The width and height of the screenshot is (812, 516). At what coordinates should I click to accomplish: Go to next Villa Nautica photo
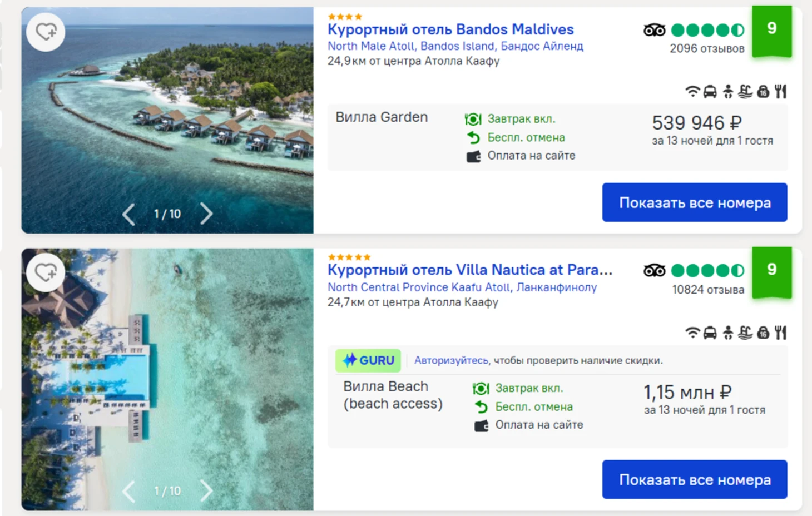click(206, 490)
